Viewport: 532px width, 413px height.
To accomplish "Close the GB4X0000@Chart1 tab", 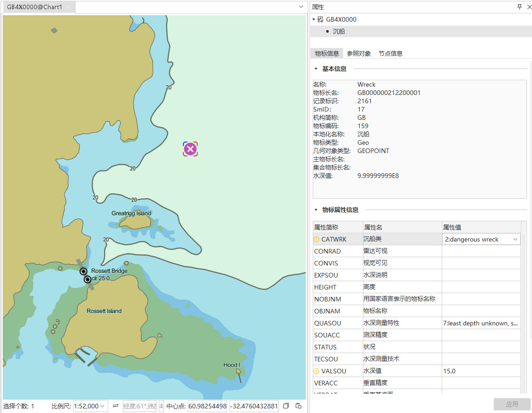I will point(68,7).
